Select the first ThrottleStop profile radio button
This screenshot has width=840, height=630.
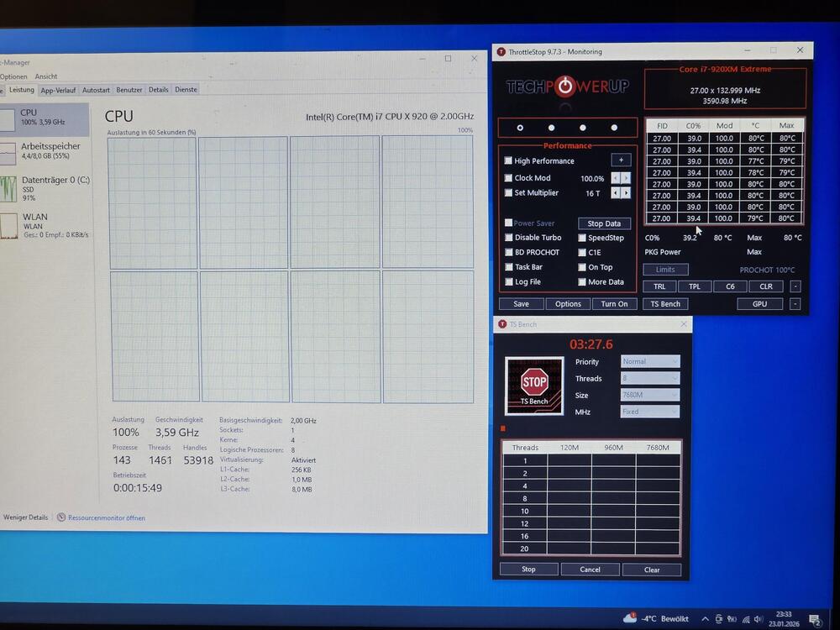[x=520, y=128]
